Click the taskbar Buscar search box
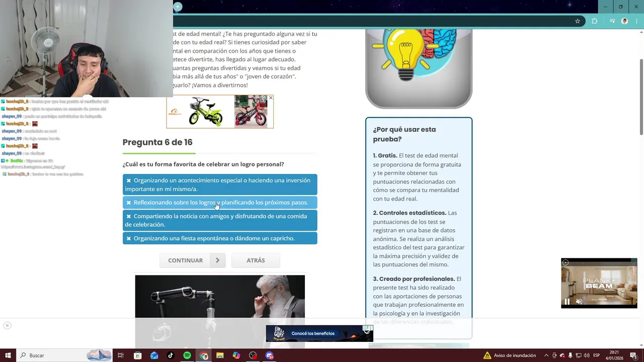The height and width of the screenshot is (362, 644). (x=64, y=355)
